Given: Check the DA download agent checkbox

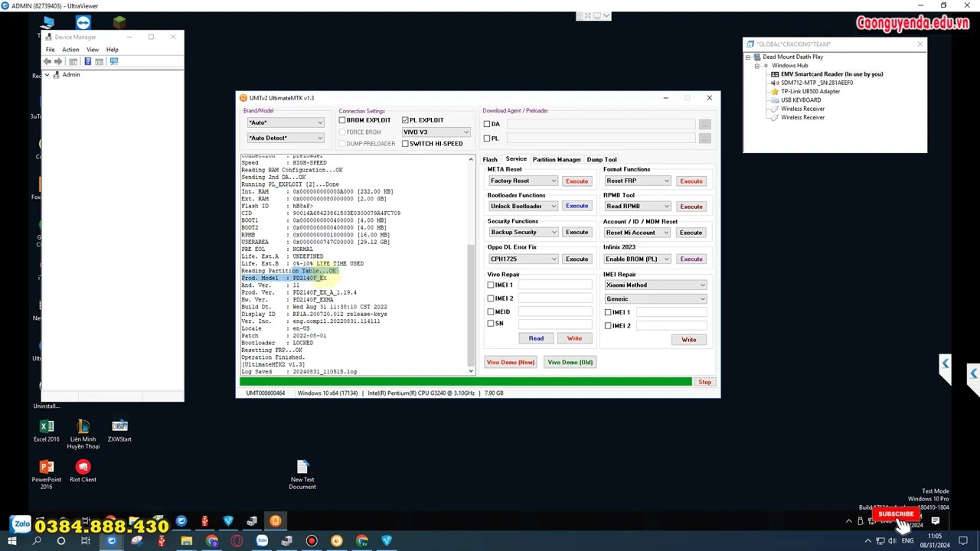Looking at the screenshot, I should pos(487,124).
